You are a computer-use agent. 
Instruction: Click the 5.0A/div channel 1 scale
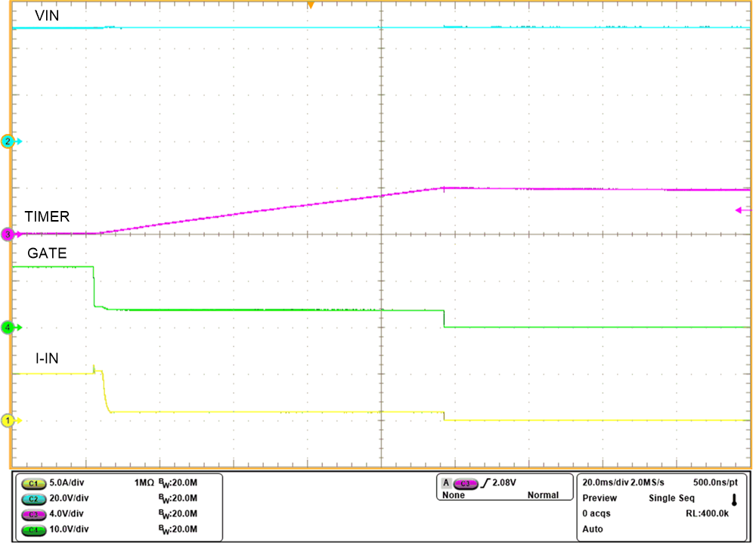click(69, 482)
